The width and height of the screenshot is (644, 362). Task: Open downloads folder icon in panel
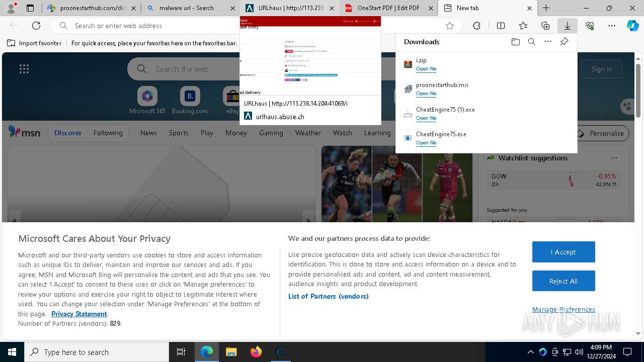(x=515, y=42)
